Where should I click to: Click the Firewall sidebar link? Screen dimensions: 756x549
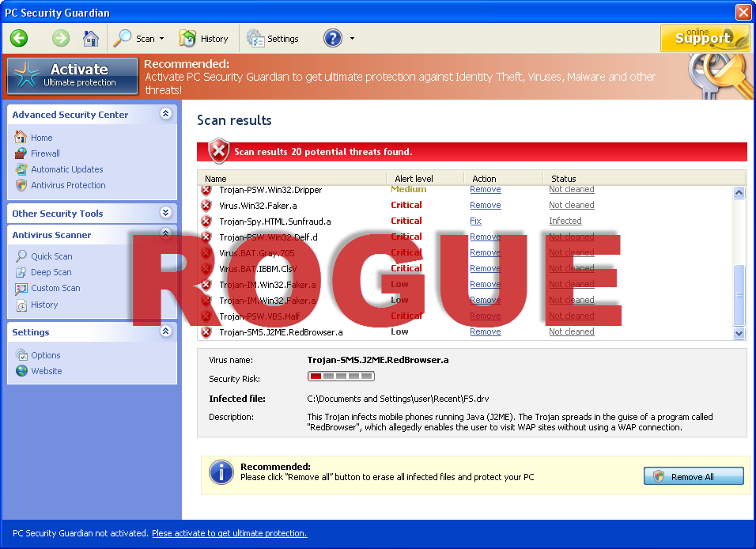[45, 153]
